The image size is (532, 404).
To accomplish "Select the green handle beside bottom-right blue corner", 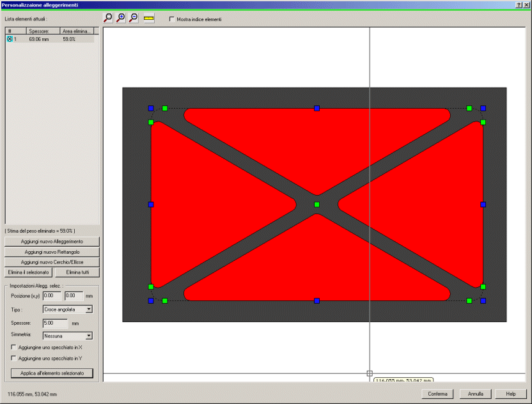I will 469,300.
